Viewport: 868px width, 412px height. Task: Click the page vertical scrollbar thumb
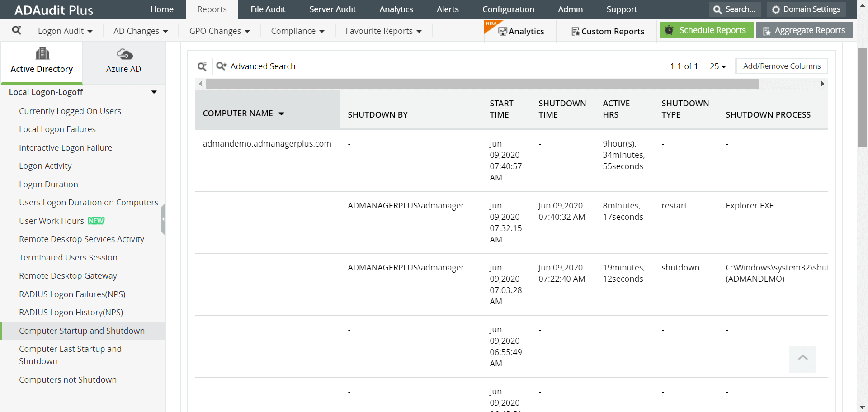[x=862, y=97]
